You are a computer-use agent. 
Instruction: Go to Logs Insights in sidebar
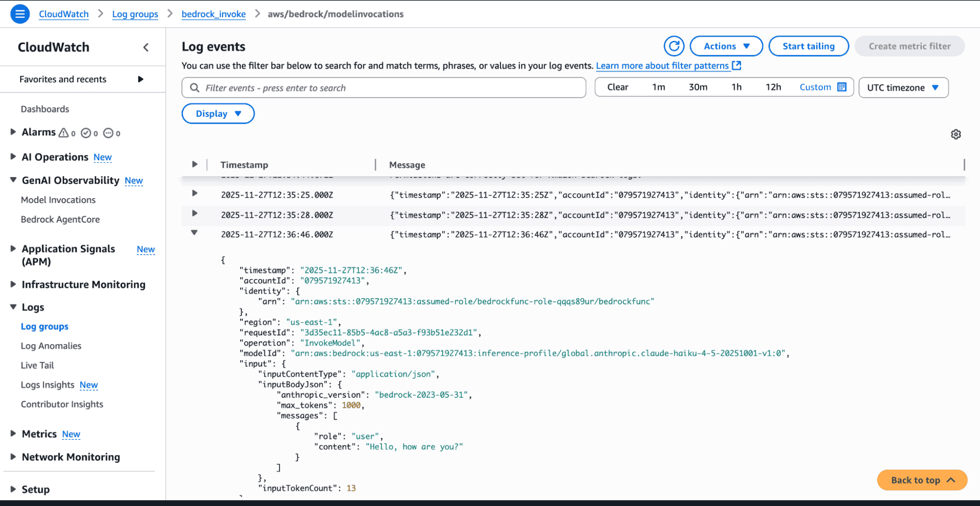pos(48,385)
